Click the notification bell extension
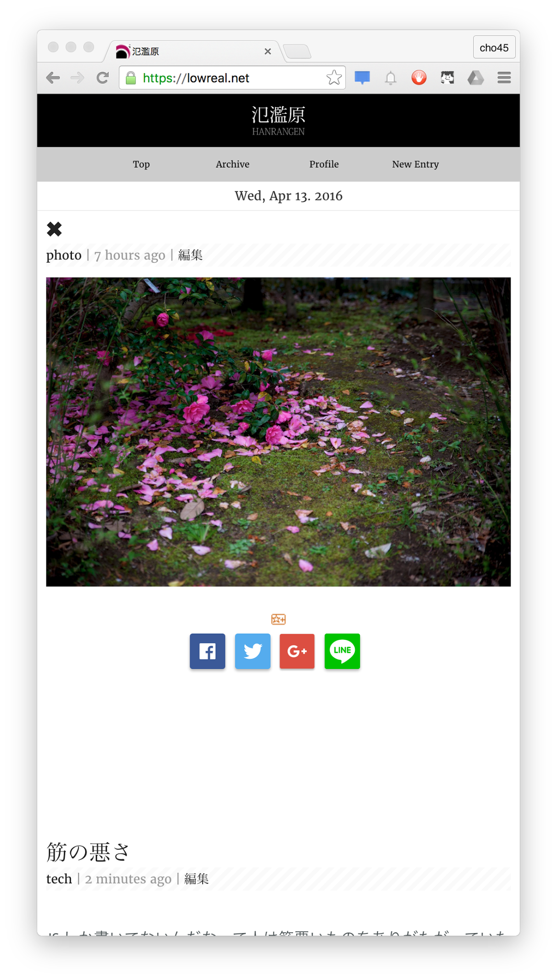This screenshot has height=980, width=557. (x=391, y=78)
